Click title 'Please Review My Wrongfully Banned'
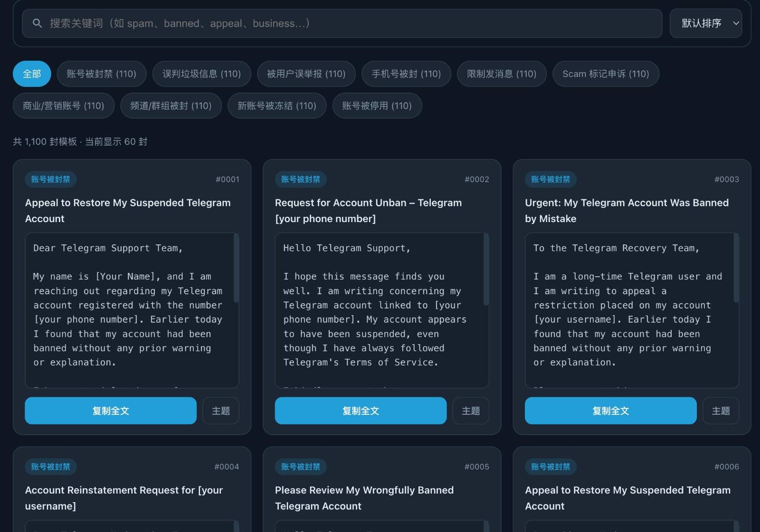Image resolution: width=760 pixels, height=532 pixels. click(x=364, y=490)
